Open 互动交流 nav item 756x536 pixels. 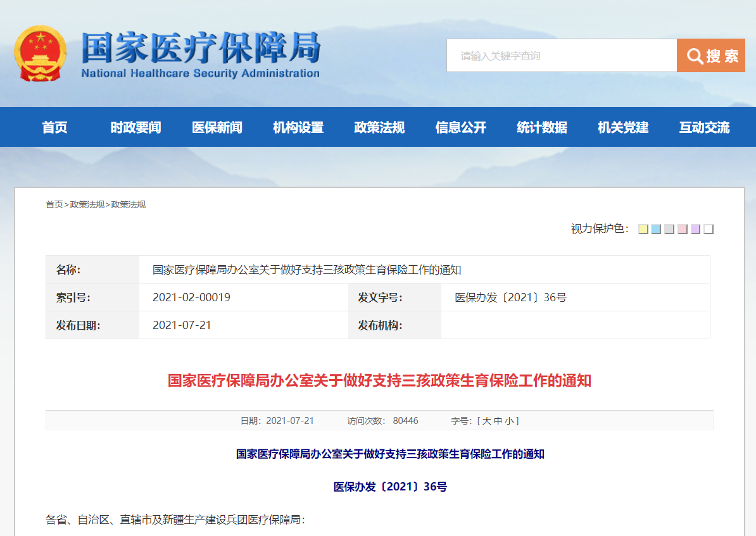pyautogui.click(x=705, y=127)
